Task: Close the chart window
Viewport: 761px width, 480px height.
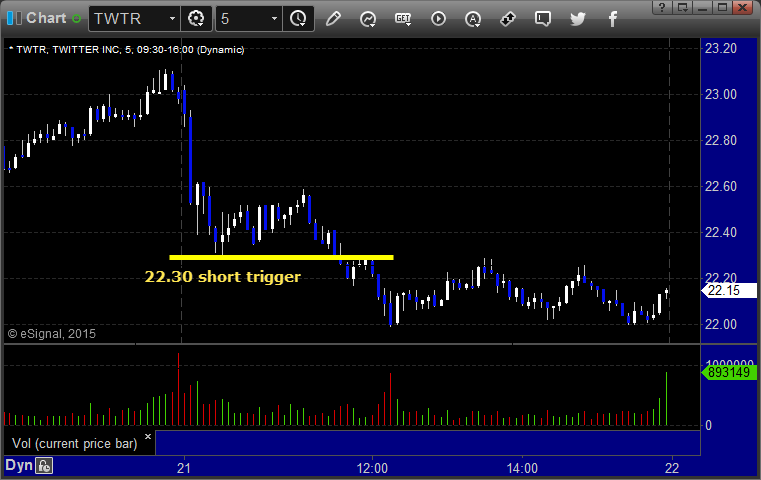Action: pyautogui.click(x=743, y=7)
